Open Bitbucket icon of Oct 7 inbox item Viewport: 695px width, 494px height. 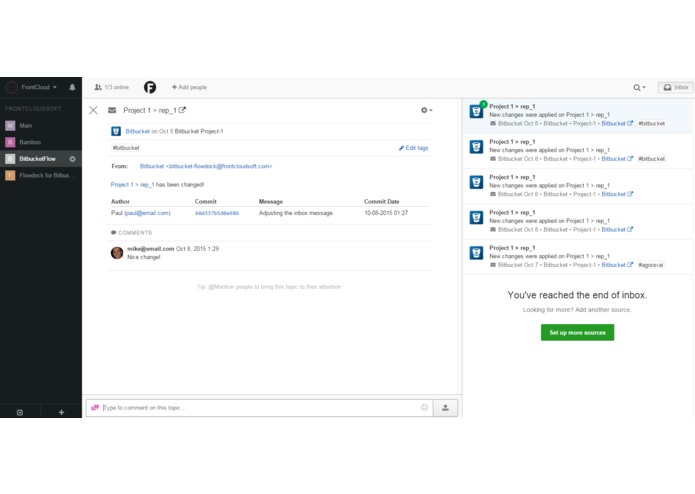[x=476, y=253]
